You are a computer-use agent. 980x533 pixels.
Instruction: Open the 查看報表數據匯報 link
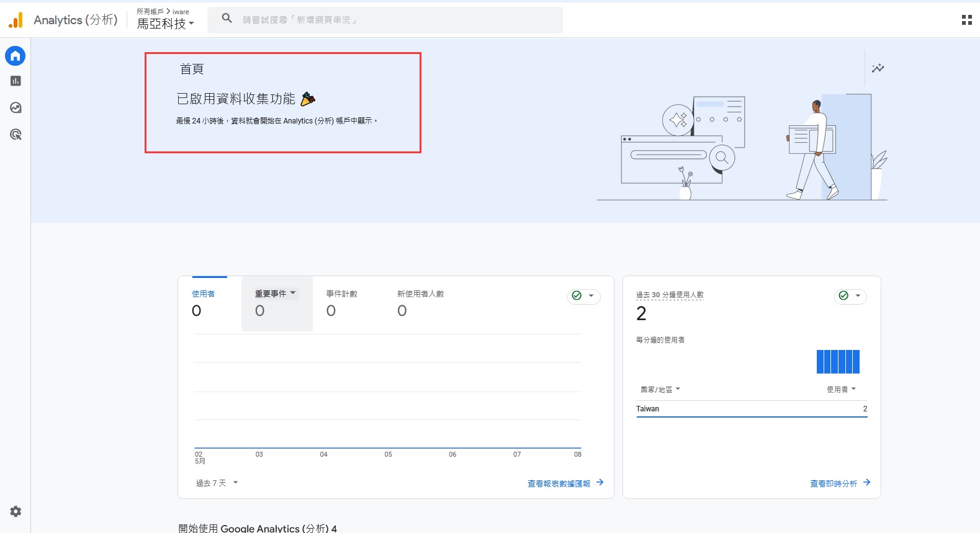[x=565, y=483]
